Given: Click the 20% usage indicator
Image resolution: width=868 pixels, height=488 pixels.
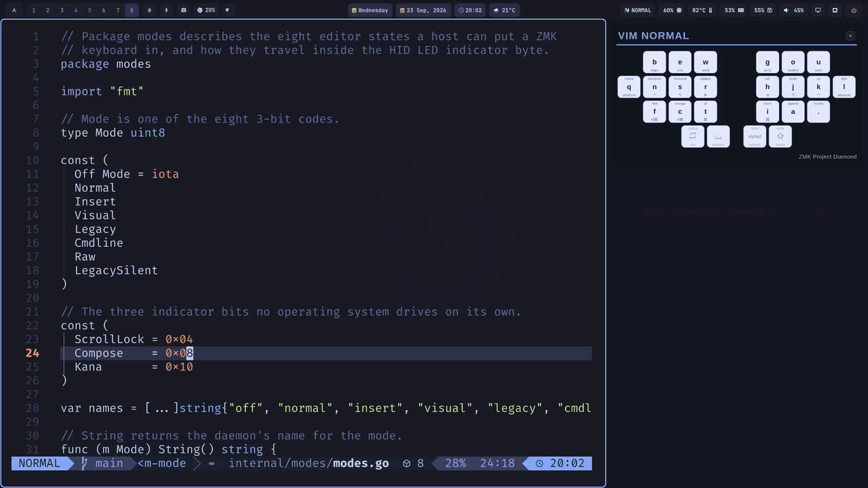Looking at the screenshot, I should click(206, 10).
